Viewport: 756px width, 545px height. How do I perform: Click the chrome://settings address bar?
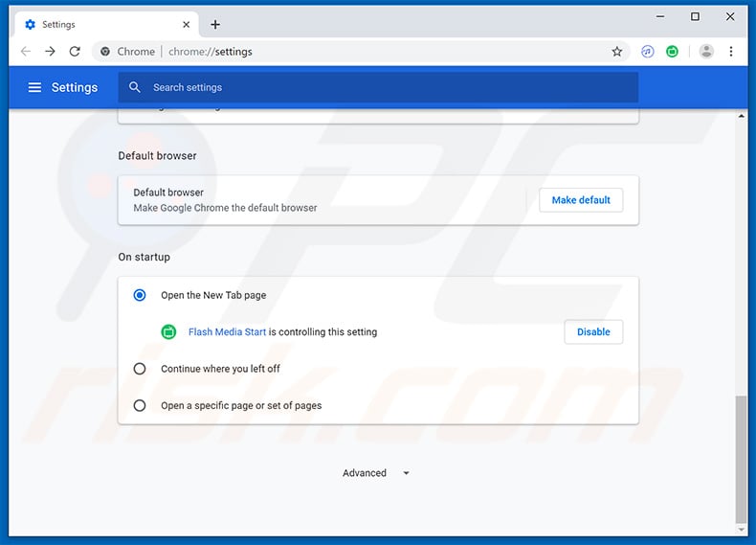[x=360, y=51]
